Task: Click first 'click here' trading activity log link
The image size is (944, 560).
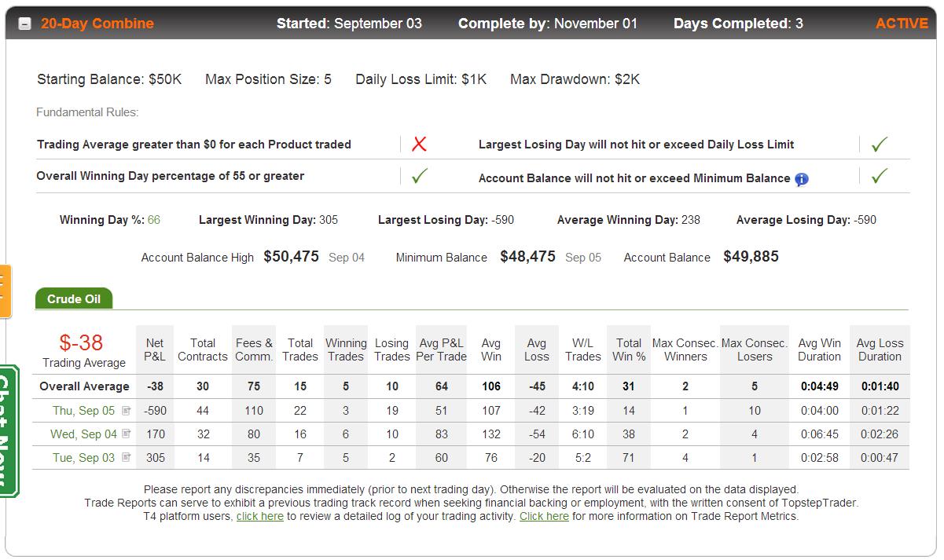Action: click(260, 516)
